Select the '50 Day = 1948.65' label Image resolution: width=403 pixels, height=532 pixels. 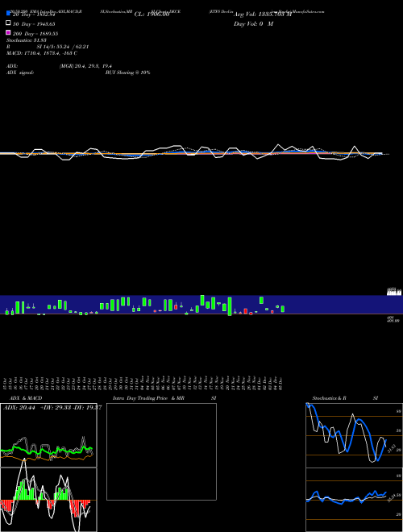[x=34, y=24]
